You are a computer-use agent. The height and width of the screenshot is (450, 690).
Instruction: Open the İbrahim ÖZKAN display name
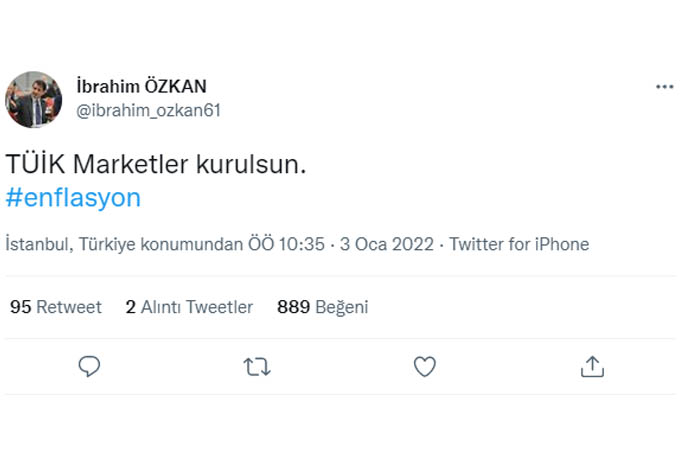[142, 86]
